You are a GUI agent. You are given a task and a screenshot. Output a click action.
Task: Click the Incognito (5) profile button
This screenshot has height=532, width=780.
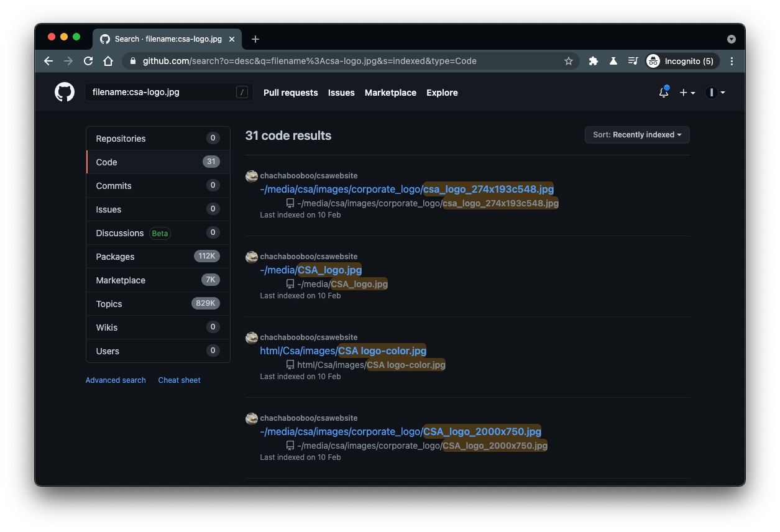pos(682,61)
